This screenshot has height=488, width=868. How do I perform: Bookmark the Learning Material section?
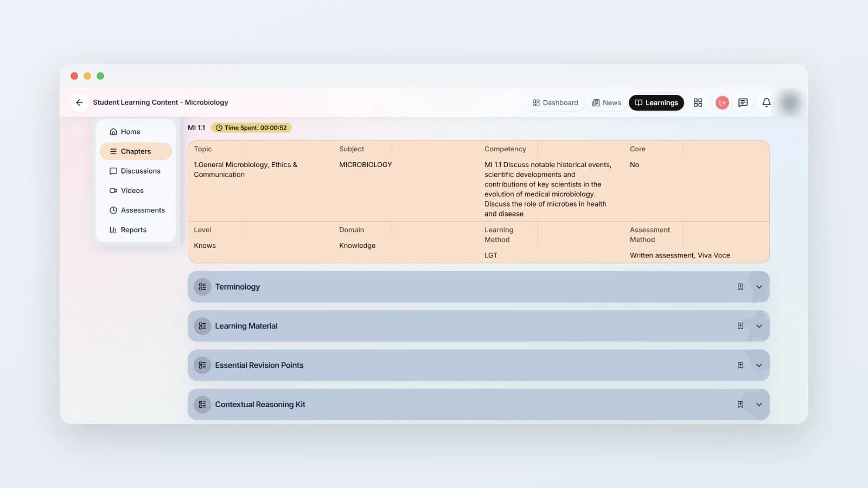741,326
